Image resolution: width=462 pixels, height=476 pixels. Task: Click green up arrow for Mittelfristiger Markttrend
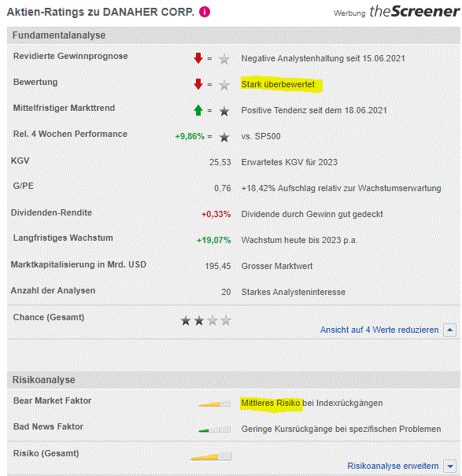point(198,110)
